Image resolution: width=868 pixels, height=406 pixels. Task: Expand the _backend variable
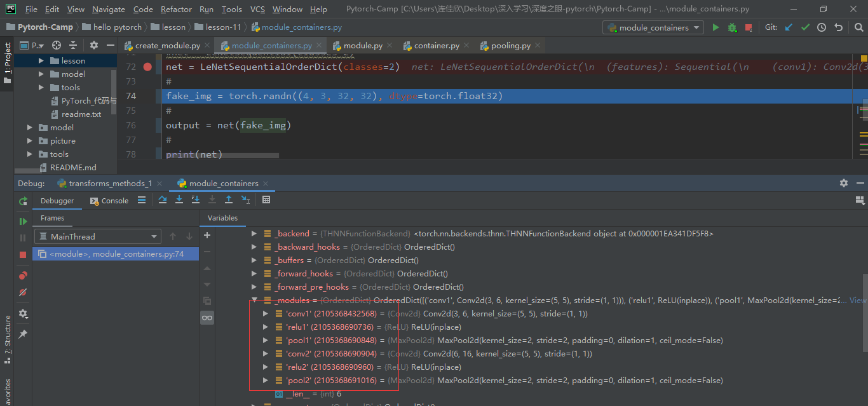point(254,233)
